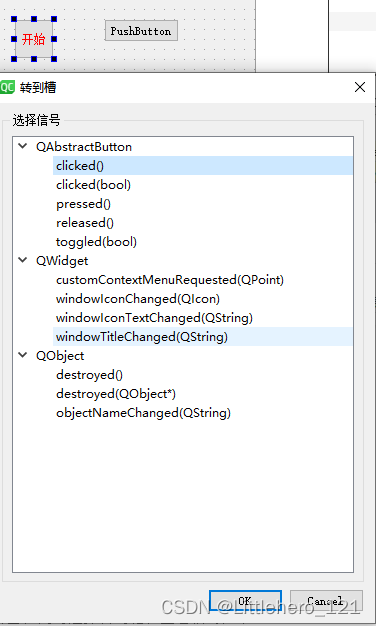Select the clicked(bool) signal

click(203, 185)
